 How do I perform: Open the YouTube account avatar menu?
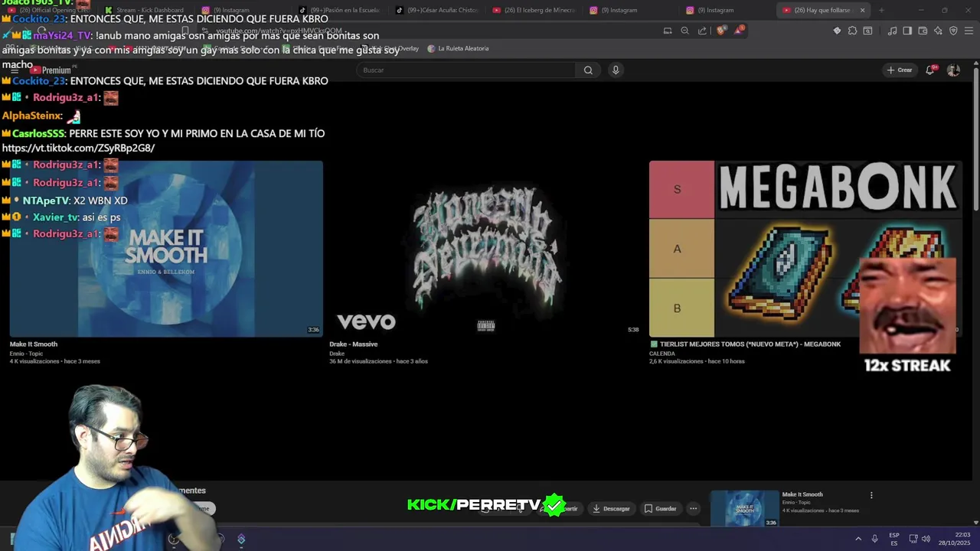(x=953, y=70)
